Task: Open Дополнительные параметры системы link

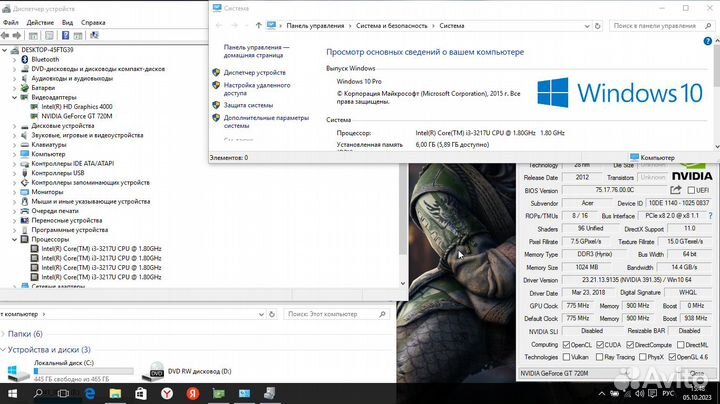Action: [x=266, y=122]
